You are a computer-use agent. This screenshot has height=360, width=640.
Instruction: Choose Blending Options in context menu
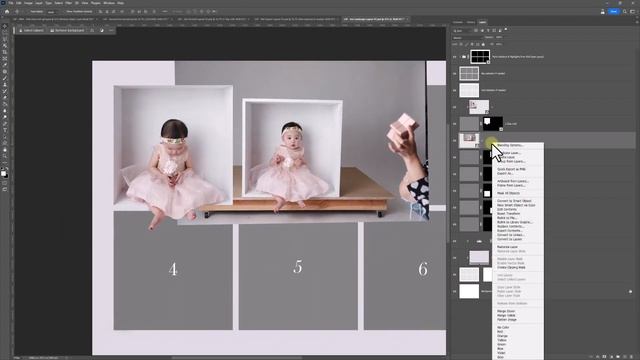click(510, 145)
